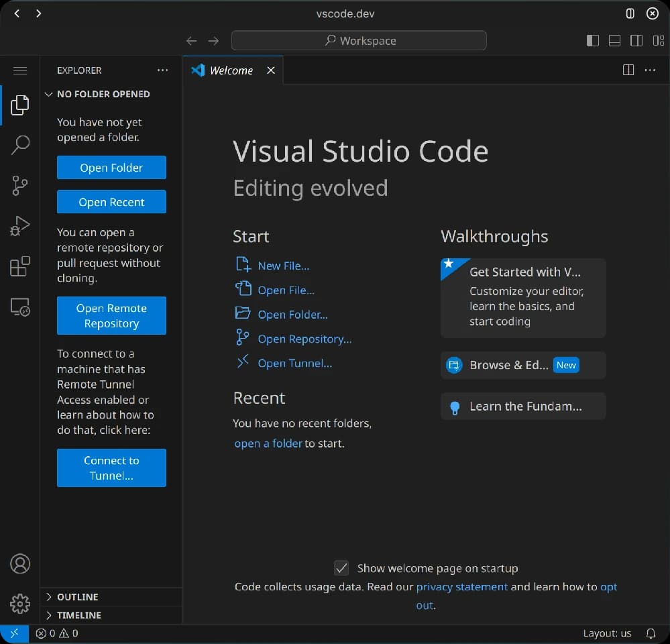Toggle the secondary side bar
Image resolution: width=670 pixels, height=644 pixels.
[x=636, y=40]
